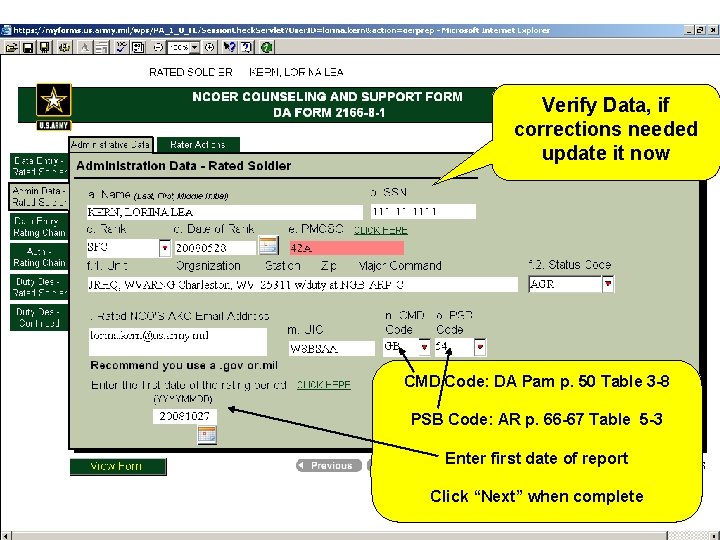This screenshot has height=540, width=720.
Task: Open Admin Data - Rated Soldier section
Action: click(39, 196)
